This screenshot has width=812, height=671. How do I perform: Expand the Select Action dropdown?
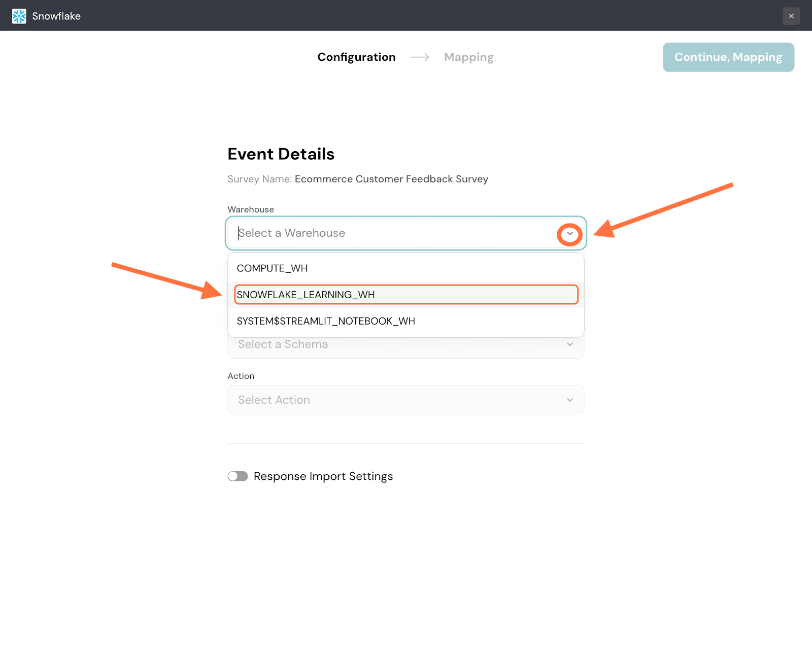(396, 400)
